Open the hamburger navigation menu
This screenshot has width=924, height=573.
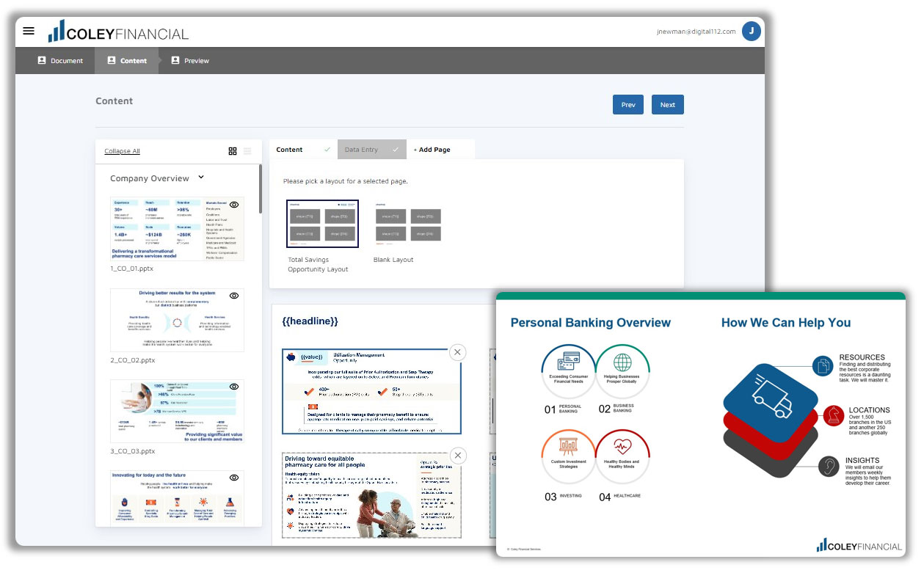click(29, 31)
